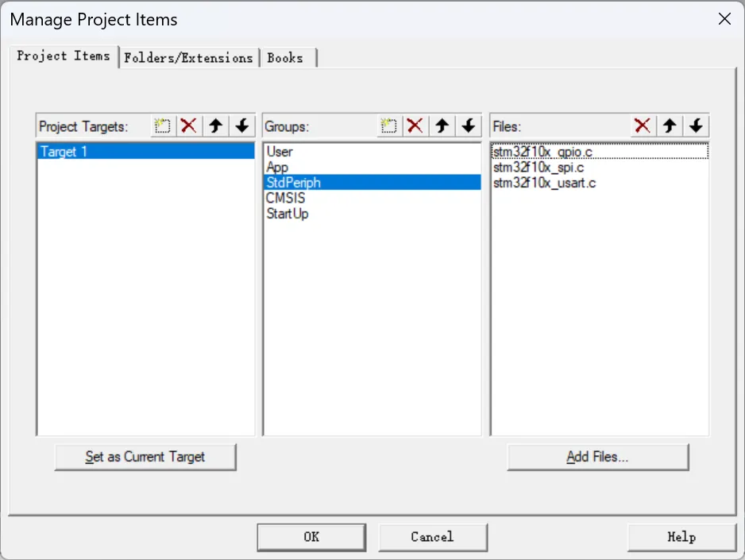This screenshot has width=745, height=560.
Task: Select file stm32f10x_usart.c
Action: coord(600,183)
